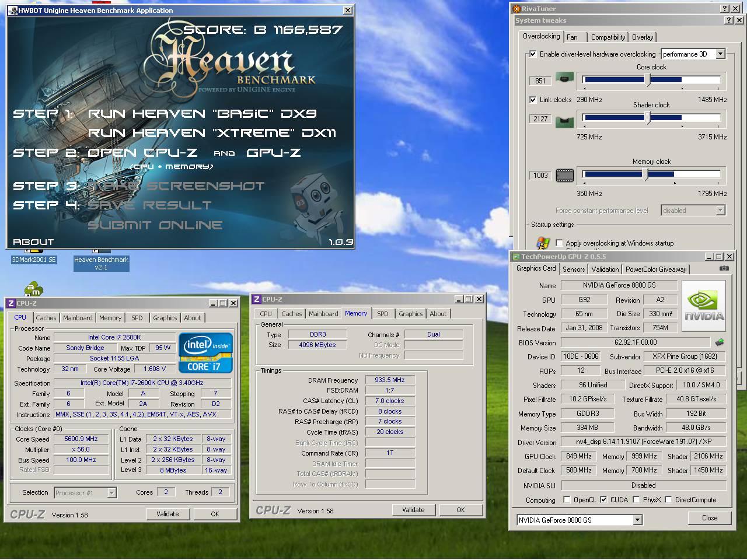Viewport: 747px width, 560px height.
Task: Click the RivaTuner title bar icon
Action: point(516,9)
